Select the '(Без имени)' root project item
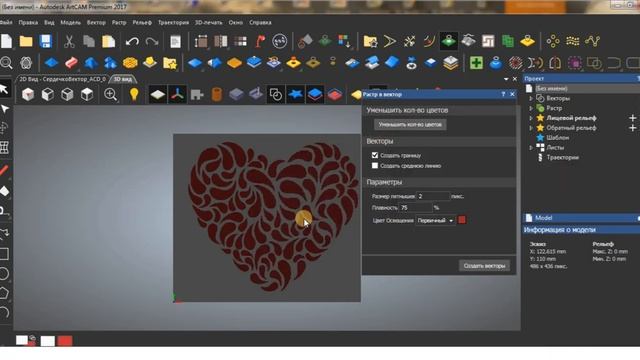640x360 pixels. pos(551,89)
